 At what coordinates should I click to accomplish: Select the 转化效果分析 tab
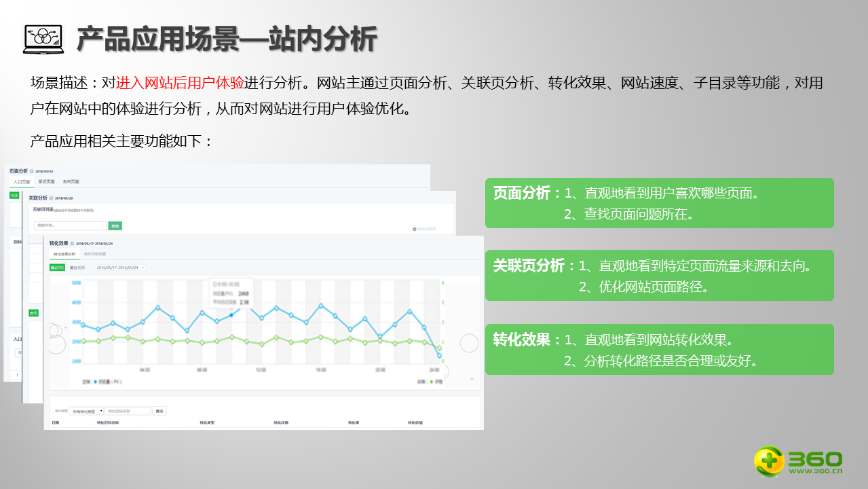[63, 254]
